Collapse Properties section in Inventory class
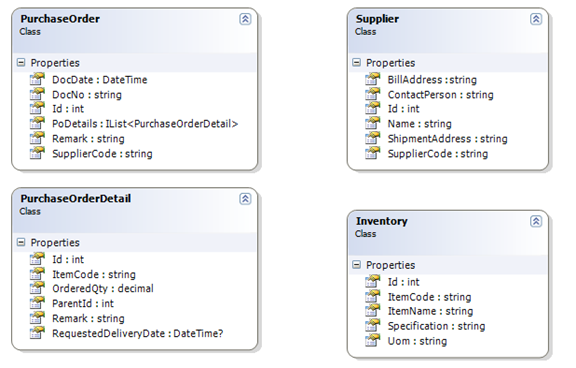Image resolution: width=576 pixels, height=368 pixels. click(x=356, y=265)
